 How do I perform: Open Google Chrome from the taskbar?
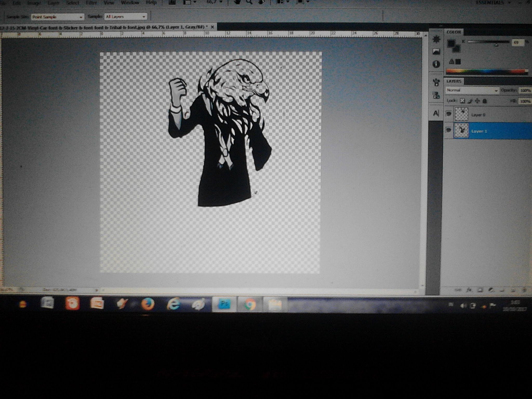pos(250,304)
